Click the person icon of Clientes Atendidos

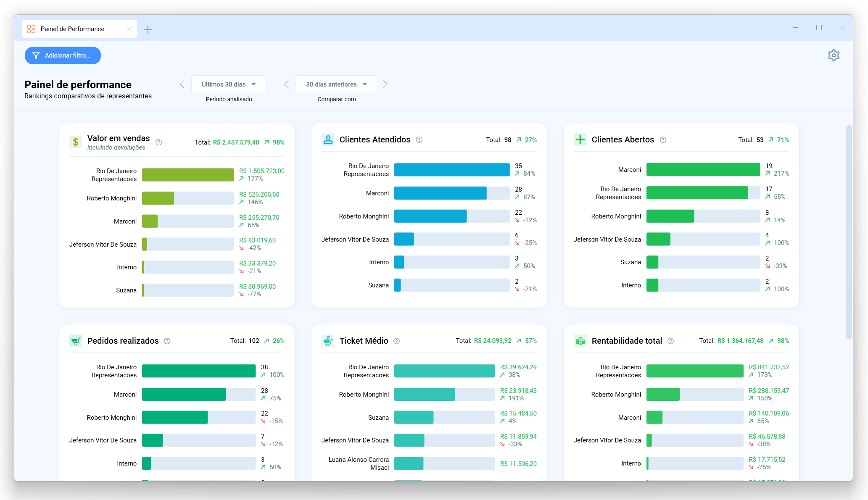(328, 139)
